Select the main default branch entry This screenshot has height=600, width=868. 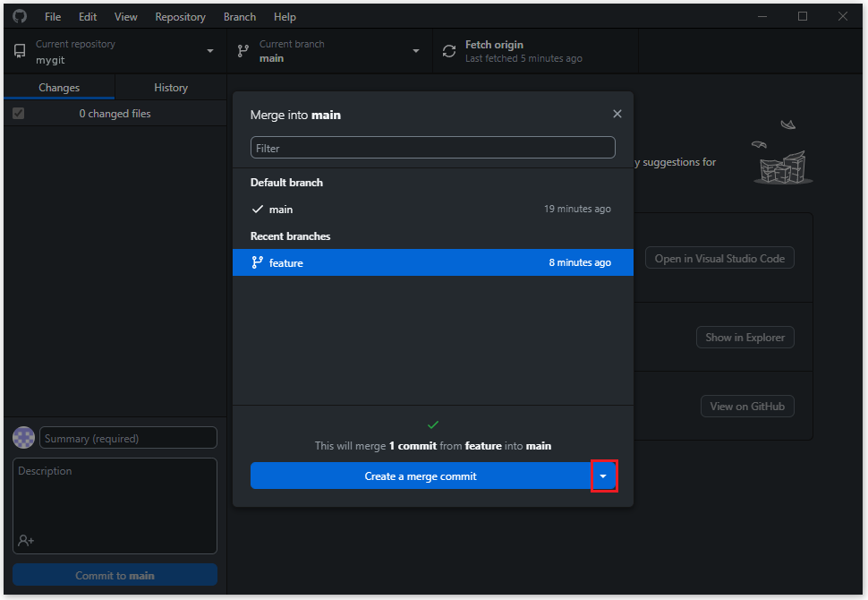pos(432,209)
